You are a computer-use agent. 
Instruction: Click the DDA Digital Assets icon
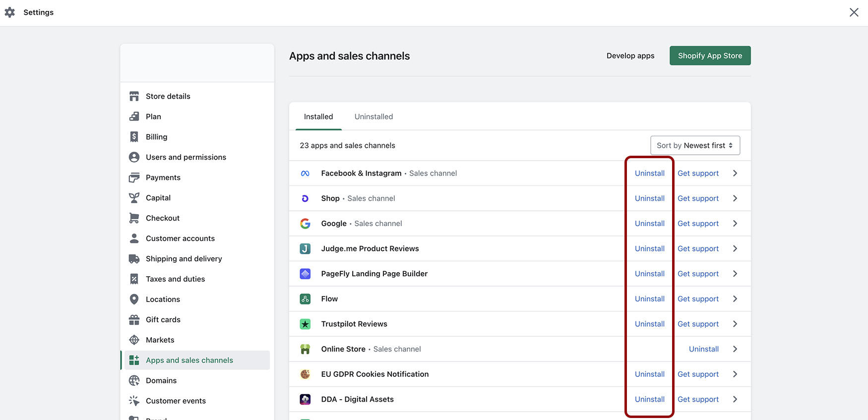[305, 400]
